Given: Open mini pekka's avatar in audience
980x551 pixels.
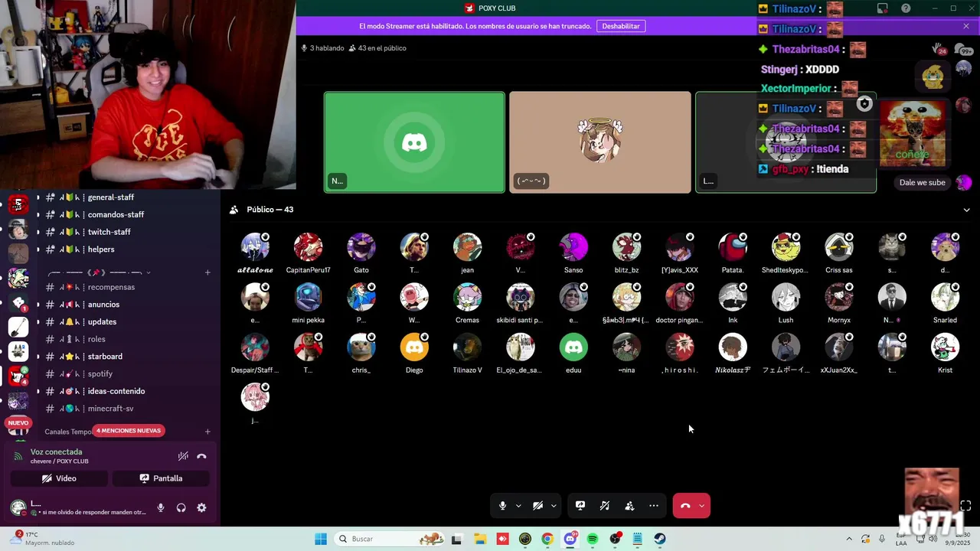Looking at the screenshot, I should pos(308,298).
